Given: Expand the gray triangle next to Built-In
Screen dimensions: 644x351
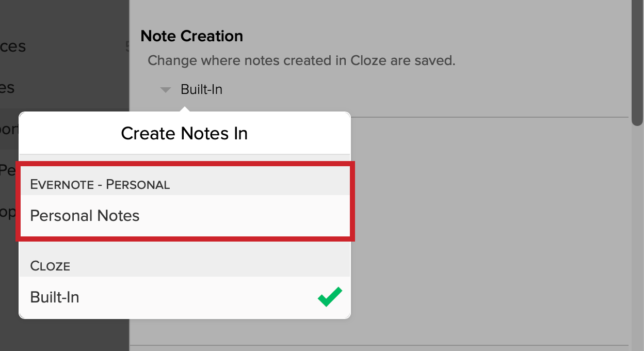Looking at the screenshot, I should pyautogui.click(x=165, y=90).
